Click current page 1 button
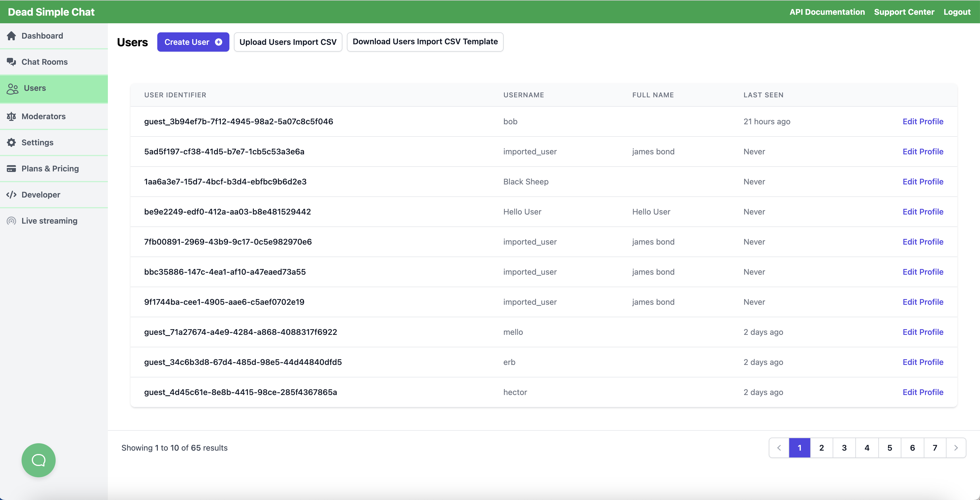The image size is (980, 500). 799,448
